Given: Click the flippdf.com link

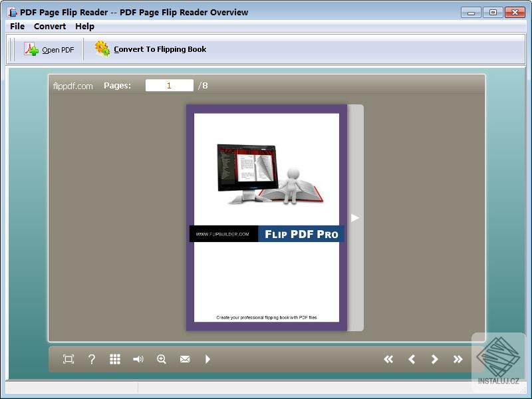Looking at the screenshot, I should coord(72,85).
